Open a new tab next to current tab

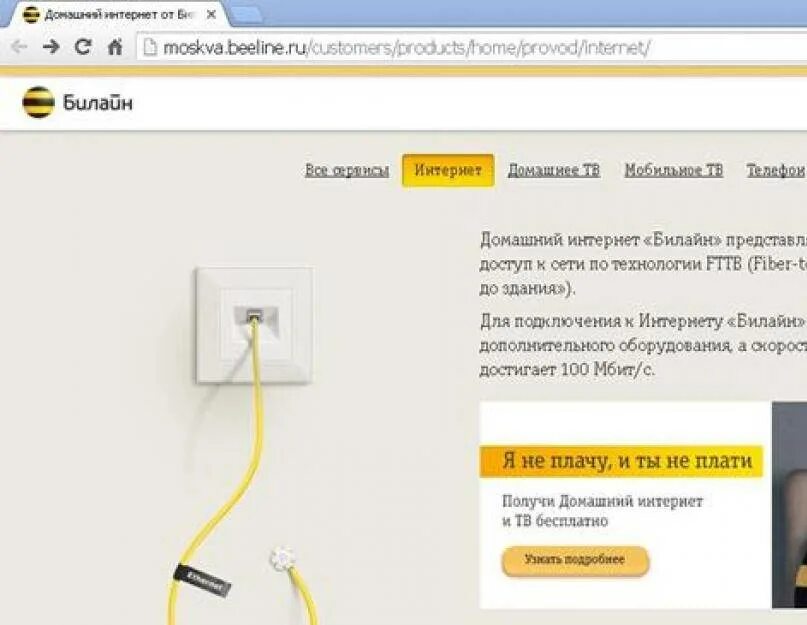(x=247, y=15)
